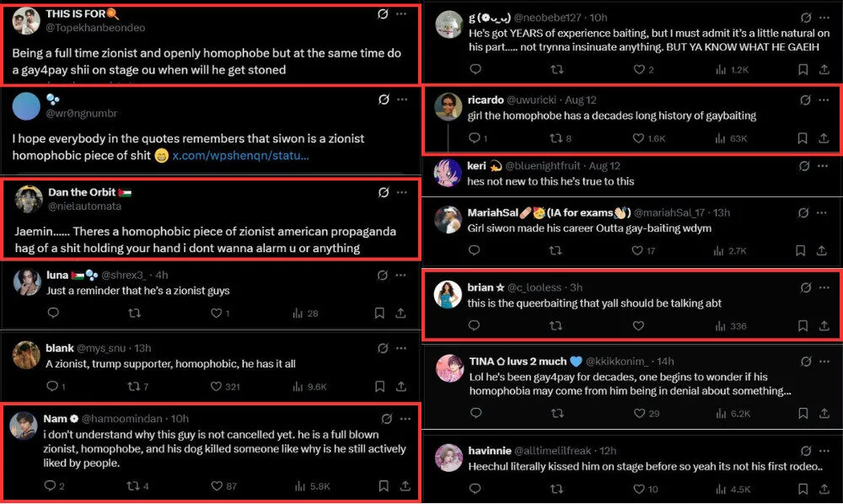Image resolution: width=843 pixels, height=504 pixels.
Task: Open the share menu on blank's tweet
Action: [x=401, y=387]
